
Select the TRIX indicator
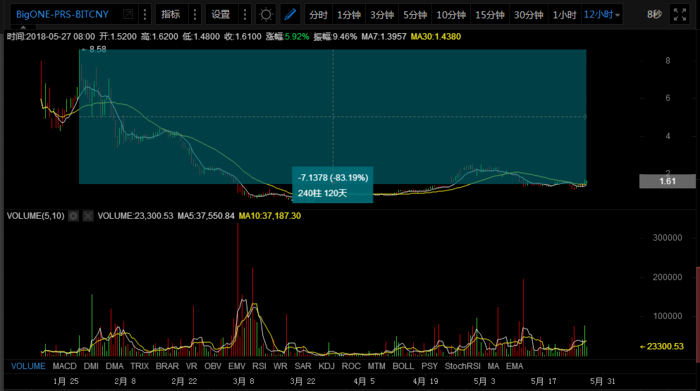point(139,366)
